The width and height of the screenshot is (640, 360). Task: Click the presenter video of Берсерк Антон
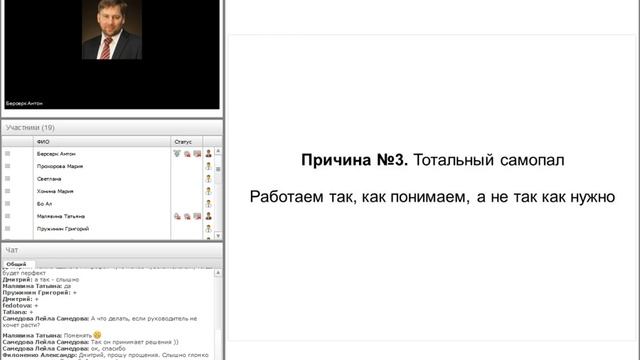112,54
